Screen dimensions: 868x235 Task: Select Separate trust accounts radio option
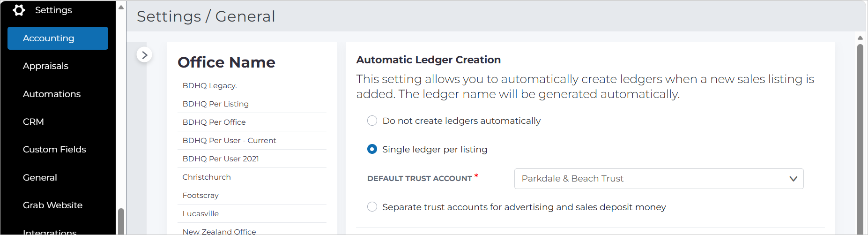[x=372, y=207]
